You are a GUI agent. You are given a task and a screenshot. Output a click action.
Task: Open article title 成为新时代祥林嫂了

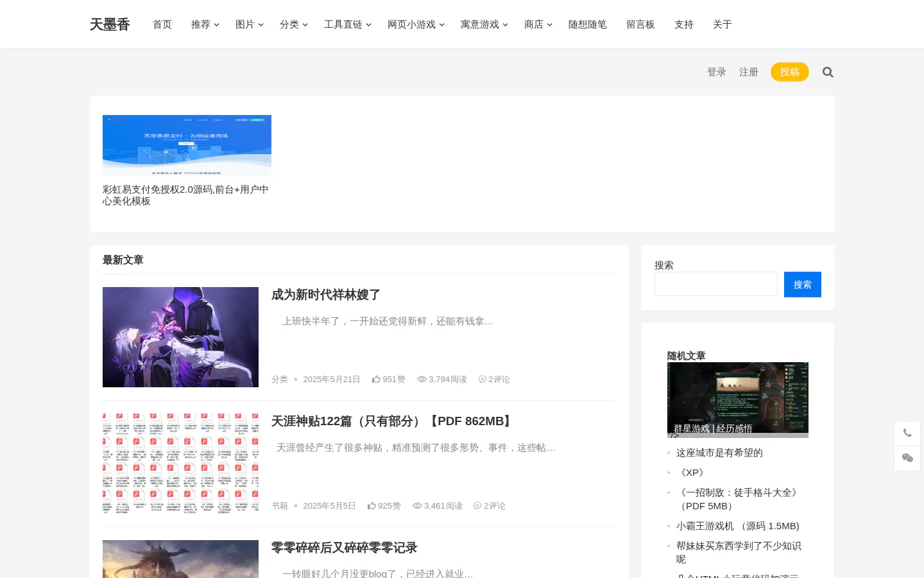(326, 295)
